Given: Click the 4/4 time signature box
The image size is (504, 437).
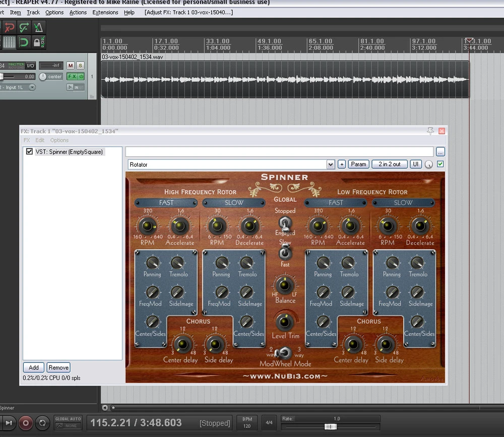Looking at the screenshot, I should [x=269, y=422].
